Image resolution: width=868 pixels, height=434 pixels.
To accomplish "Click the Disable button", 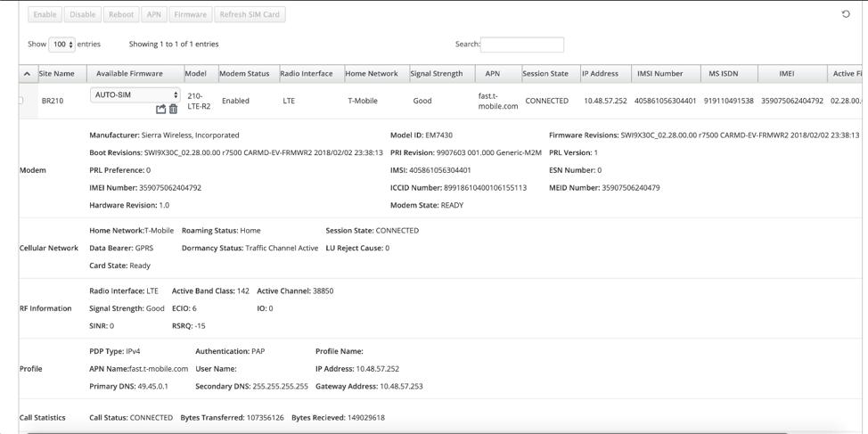I will coord(83,14).
